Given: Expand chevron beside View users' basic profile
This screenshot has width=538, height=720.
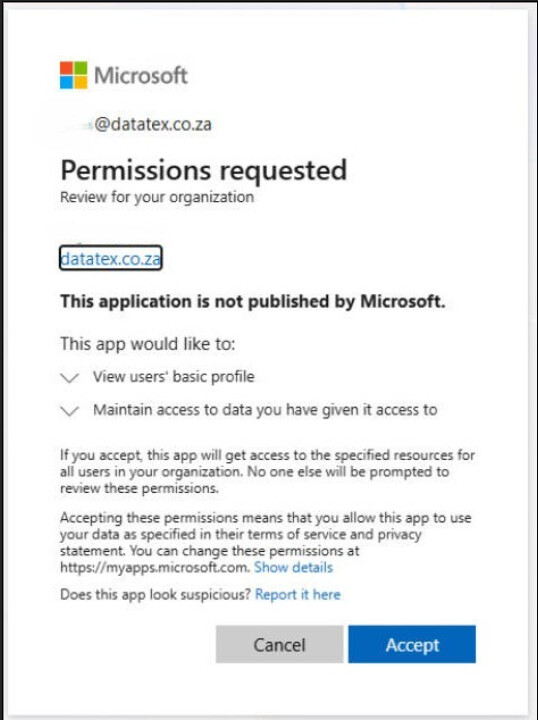Looking at the screenshot, I should coord(70,378).
